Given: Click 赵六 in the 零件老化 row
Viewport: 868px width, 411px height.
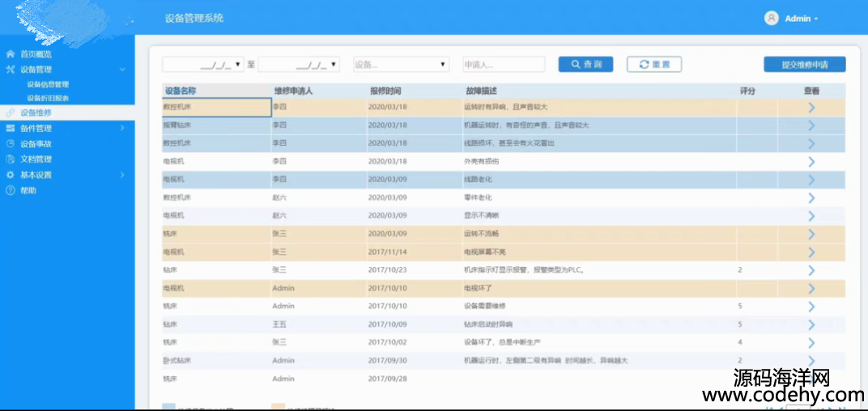Looking at the screenshot, I should 279,198.
